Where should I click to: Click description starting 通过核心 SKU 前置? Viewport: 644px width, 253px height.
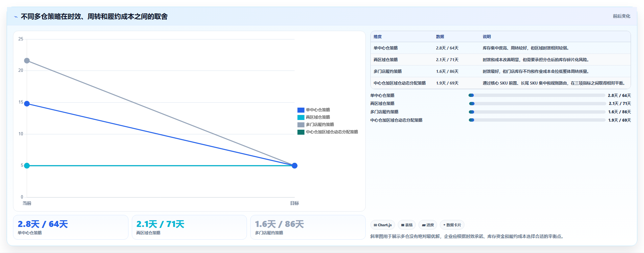tap(554, 83)
